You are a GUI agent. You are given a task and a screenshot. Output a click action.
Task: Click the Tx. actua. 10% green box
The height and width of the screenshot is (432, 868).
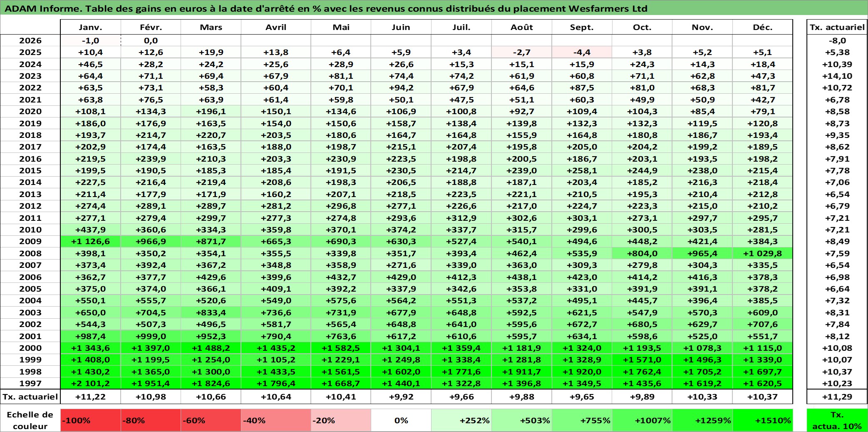[x=837, y=420]
